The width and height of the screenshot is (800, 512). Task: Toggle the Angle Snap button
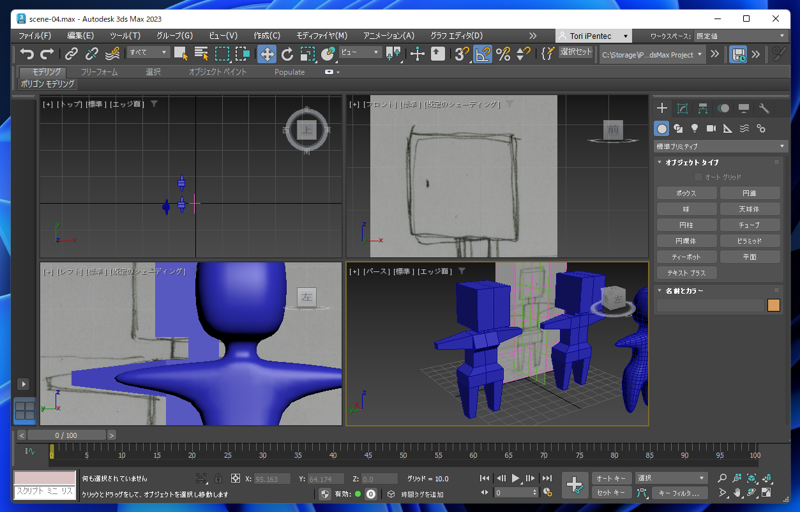(482, 54)
